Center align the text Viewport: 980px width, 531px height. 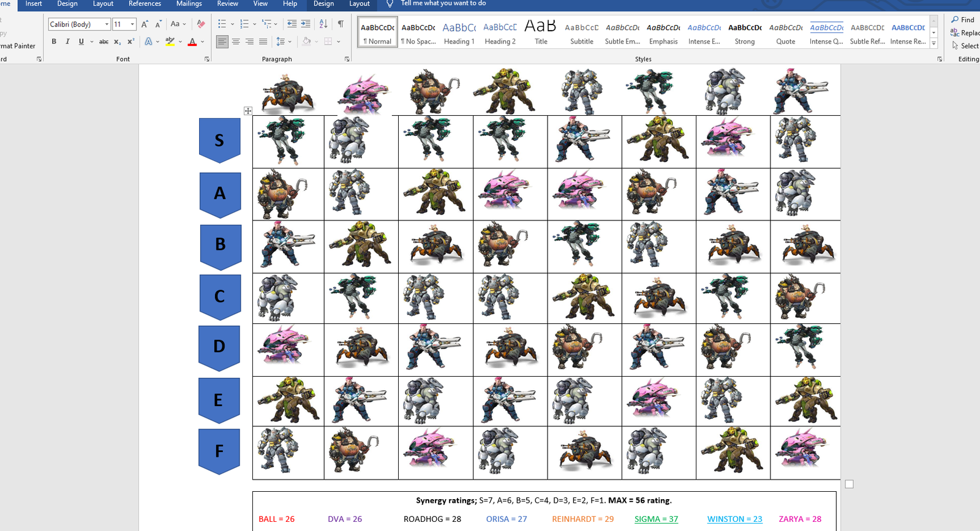tap(236, 42)
